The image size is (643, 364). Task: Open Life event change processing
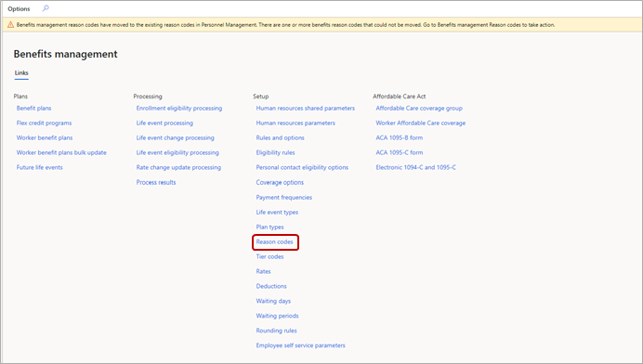175,137
